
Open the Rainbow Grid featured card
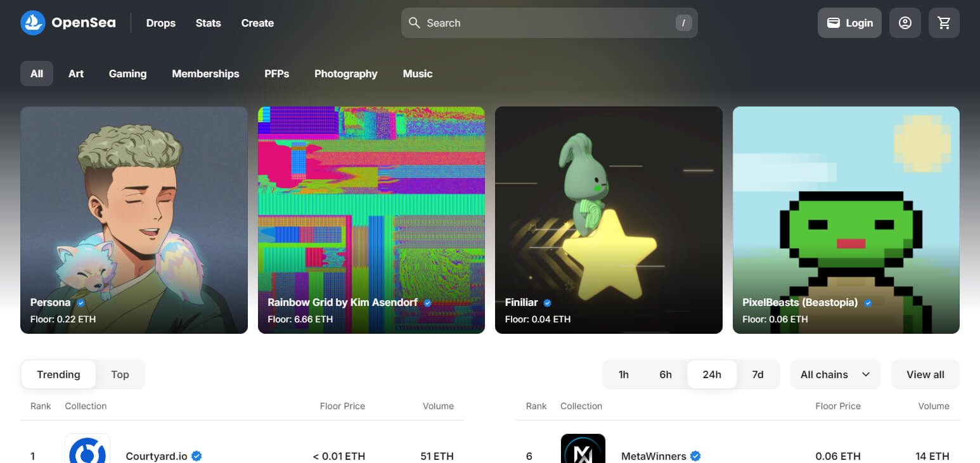coord(371,220)
